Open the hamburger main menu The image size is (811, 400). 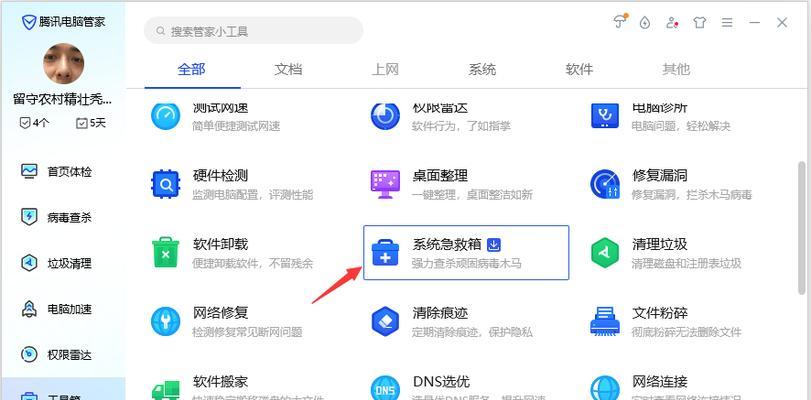pyautogui.click(x=727, y=23)
